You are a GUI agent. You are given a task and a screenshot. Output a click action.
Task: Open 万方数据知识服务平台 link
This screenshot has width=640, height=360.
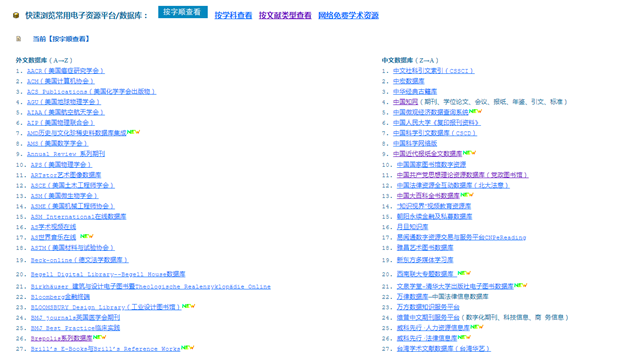point(428,307)
